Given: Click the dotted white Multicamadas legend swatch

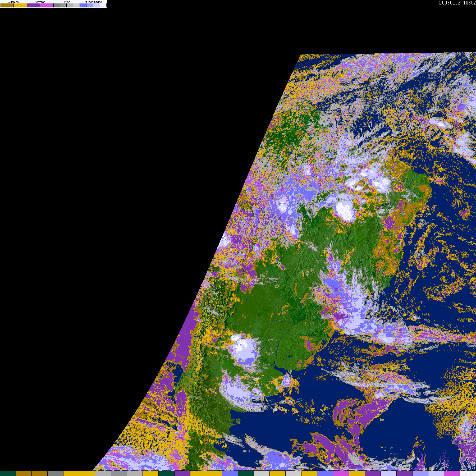Looking at the screenshot, I should (x=103, y=5).
